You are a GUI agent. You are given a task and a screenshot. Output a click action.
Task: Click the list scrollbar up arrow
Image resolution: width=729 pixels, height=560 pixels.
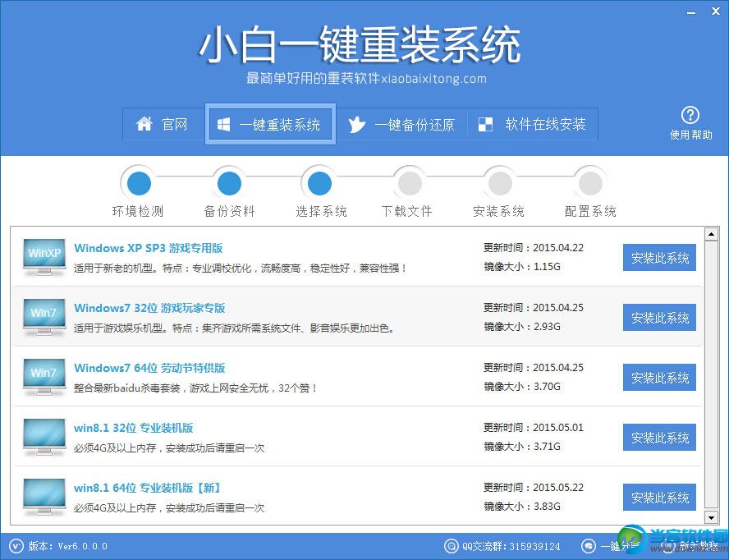point(711,234)
